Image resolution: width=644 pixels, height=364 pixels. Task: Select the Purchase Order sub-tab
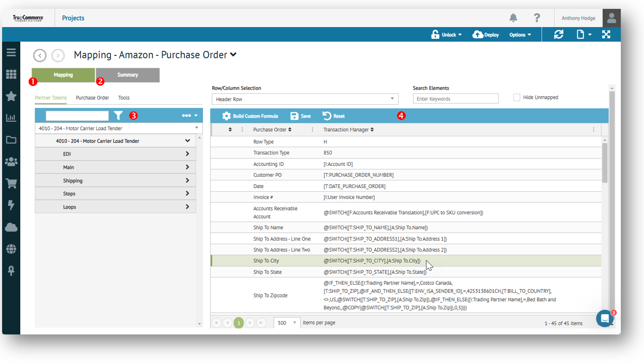(x=92, y=98)
